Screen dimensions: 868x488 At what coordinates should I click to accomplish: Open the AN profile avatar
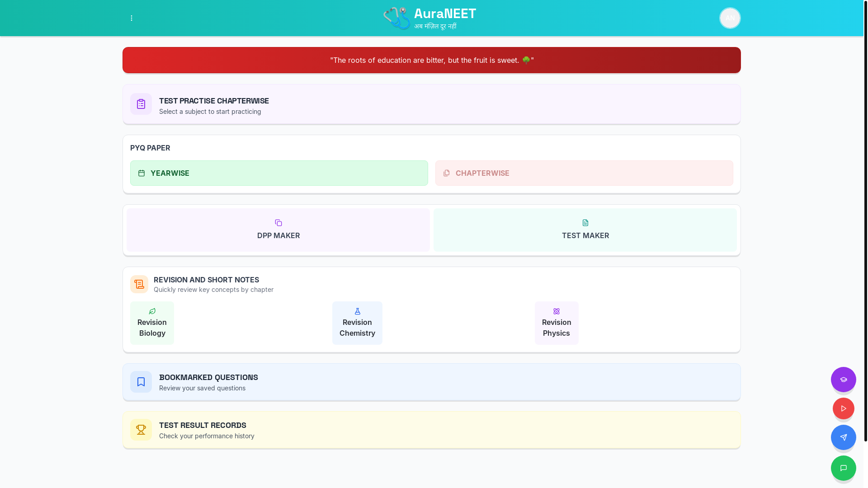click(x=730, y=18)
